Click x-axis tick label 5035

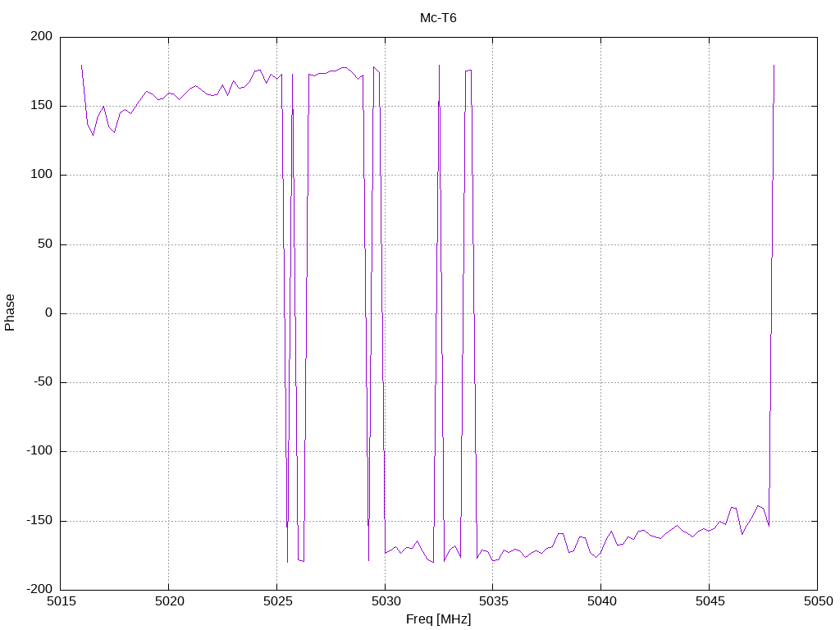(x=493, y=601)
